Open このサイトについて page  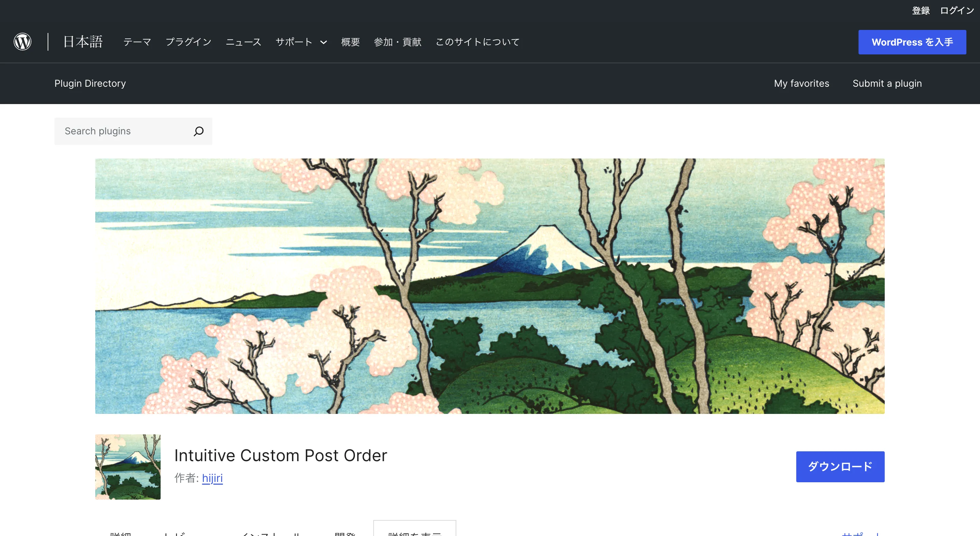point(477,42)
